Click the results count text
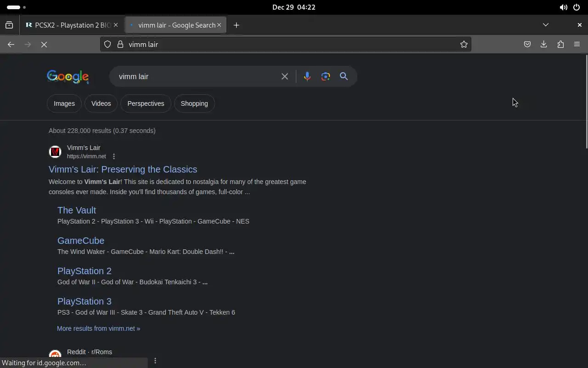Image resolution: width=588 pixels, height=368 pixels. click(102, 131)
